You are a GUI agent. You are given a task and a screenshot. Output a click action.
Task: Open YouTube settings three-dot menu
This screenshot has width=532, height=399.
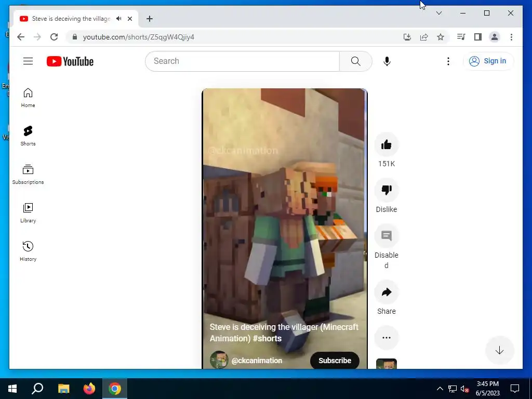pyautogui.click(x=448, y=61)
